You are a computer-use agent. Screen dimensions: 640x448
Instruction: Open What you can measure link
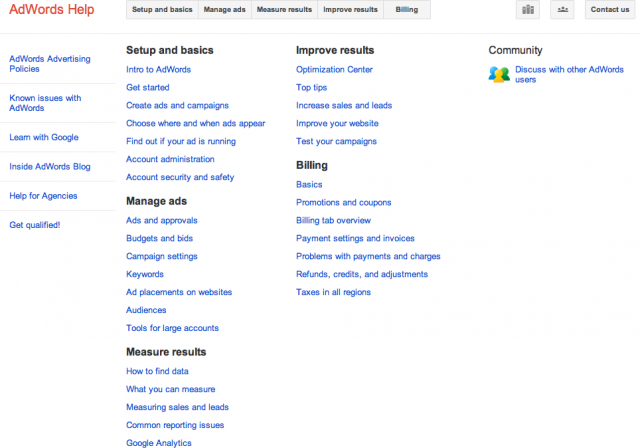[x=171, y=389]
